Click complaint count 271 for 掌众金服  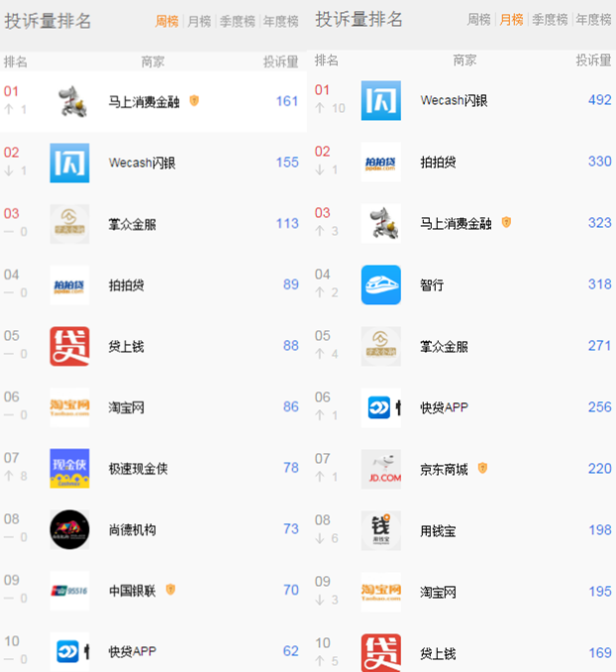point(600,346)
